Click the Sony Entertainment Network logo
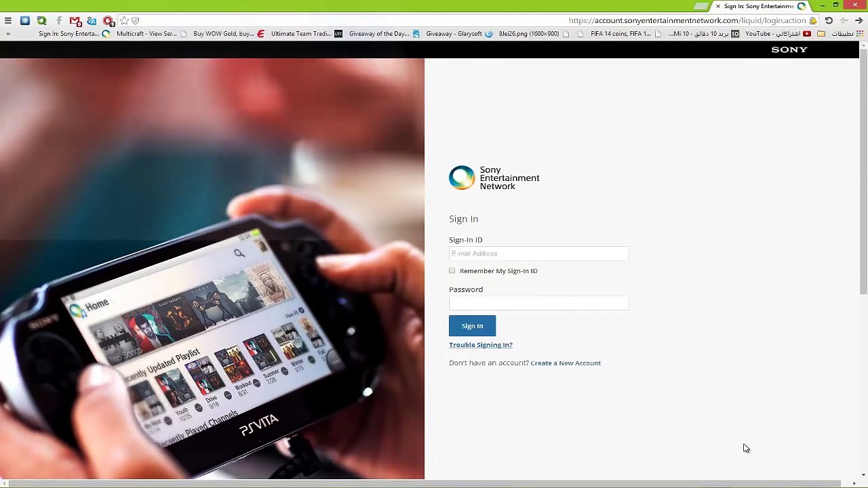The image size is (868, 488). (x=494, y=178)
